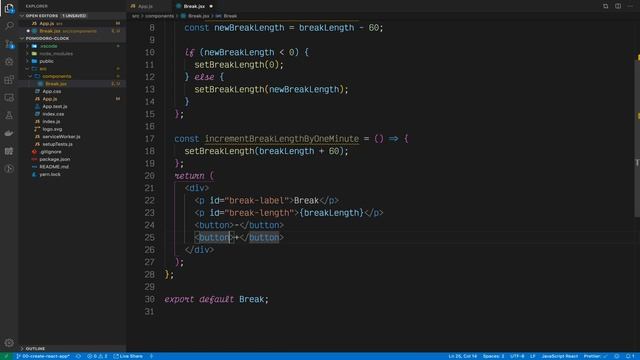Click the components breadcrumb segment

[x=160, y=16]
